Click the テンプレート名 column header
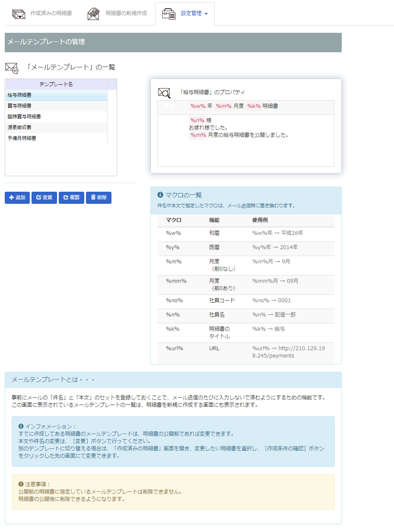 pos(56,84)
